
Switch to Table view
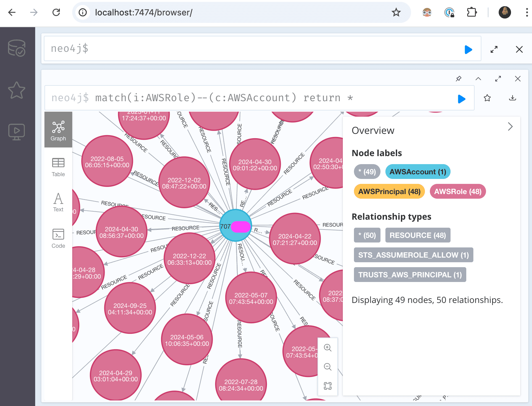58,167
